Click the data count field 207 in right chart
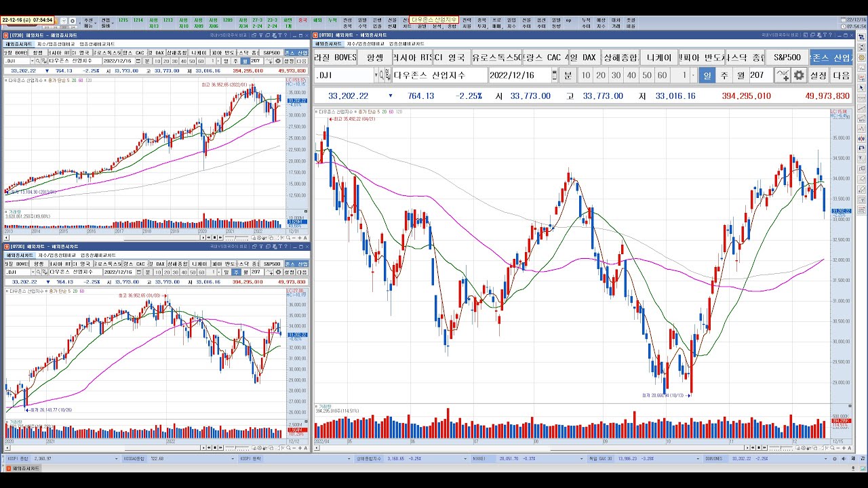Image resolution: width=868 pixels, height=488 pixels. point(761,75)
